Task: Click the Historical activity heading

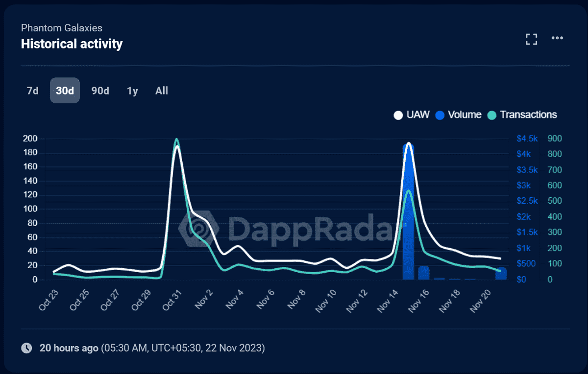Action: click(x=72, y=44)
